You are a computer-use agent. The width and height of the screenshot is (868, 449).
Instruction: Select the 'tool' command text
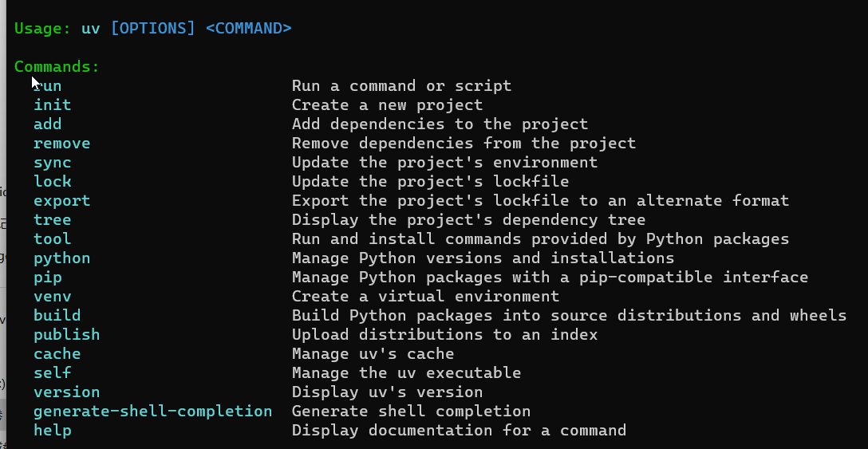[53, 239]
